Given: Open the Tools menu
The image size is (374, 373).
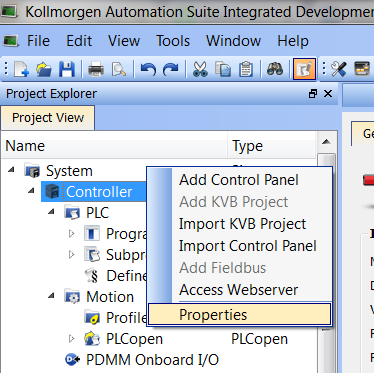Looking at the screenshot, I should point(173,41).
